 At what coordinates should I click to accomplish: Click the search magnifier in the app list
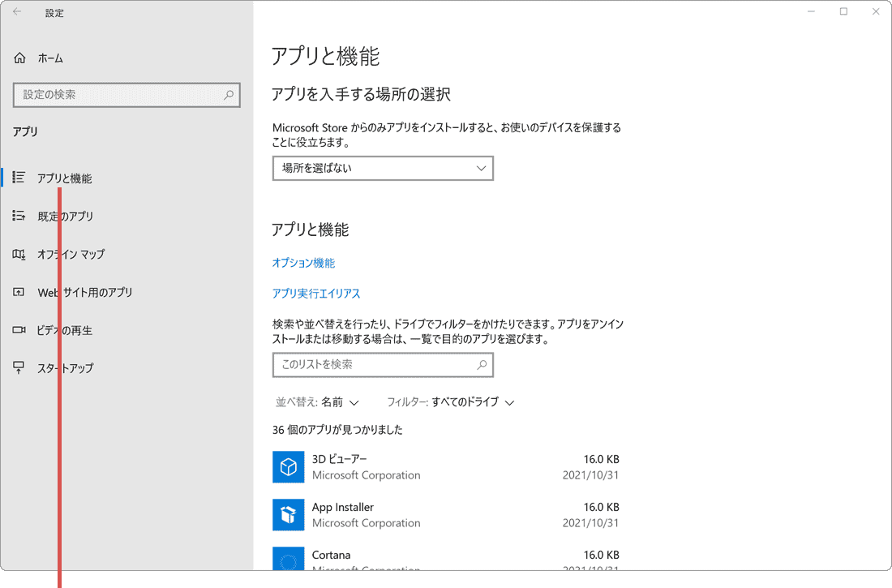pyautogui.click(x=482, y=365)
